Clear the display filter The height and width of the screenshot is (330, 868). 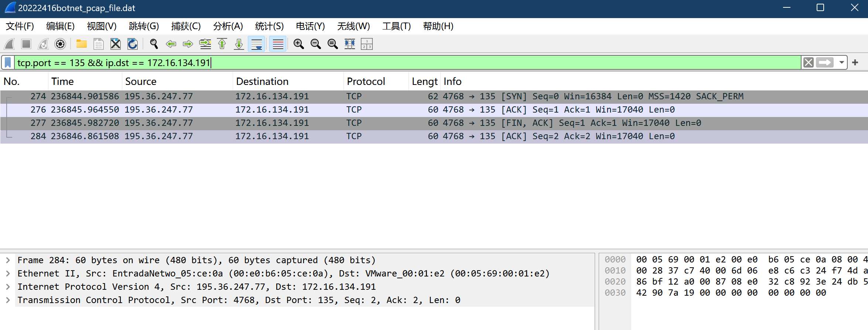tap(809, 62)
